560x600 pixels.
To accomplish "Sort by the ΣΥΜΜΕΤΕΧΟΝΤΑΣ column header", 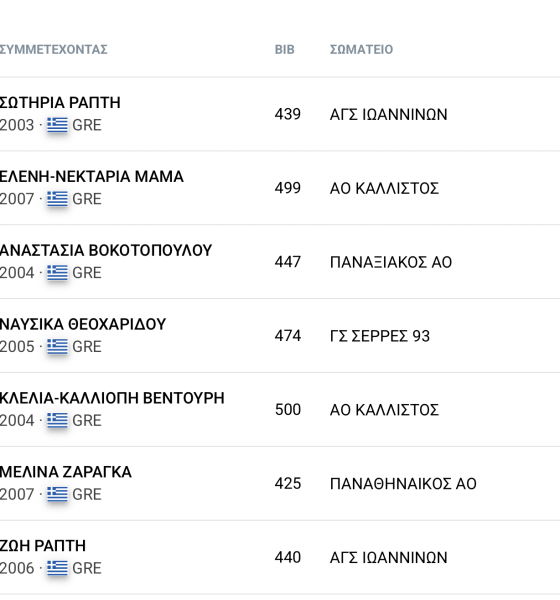I will [54, 50].
